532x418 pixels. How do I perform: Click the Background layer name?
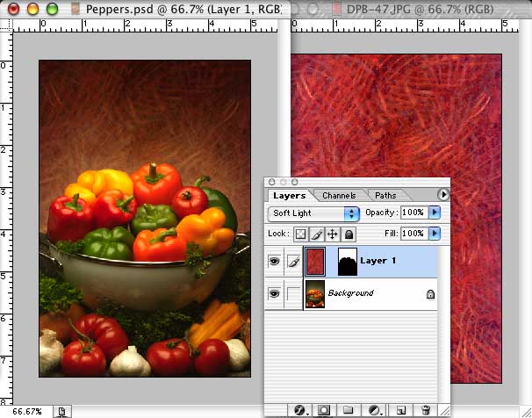[350, 292]
